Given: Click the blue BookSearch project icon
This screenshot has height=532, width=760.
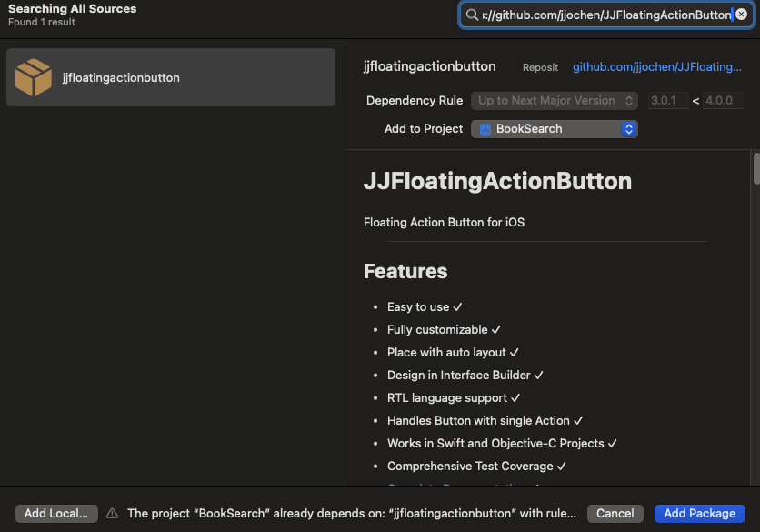Looking at the screenshot, I should pos(485,129).
